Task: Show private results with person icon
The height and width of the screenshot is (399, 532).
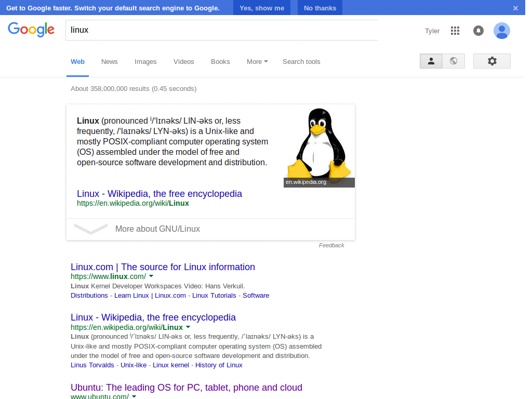Action: click(431, 61)
